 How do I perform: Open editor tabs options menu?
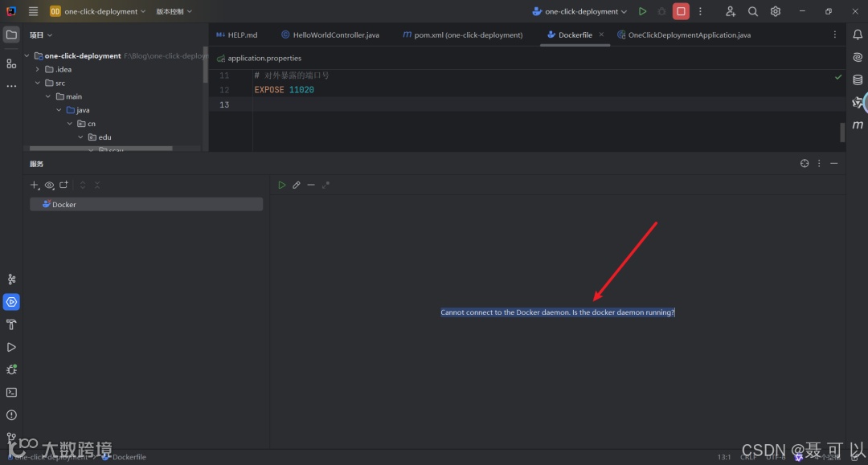coord(835,35)
